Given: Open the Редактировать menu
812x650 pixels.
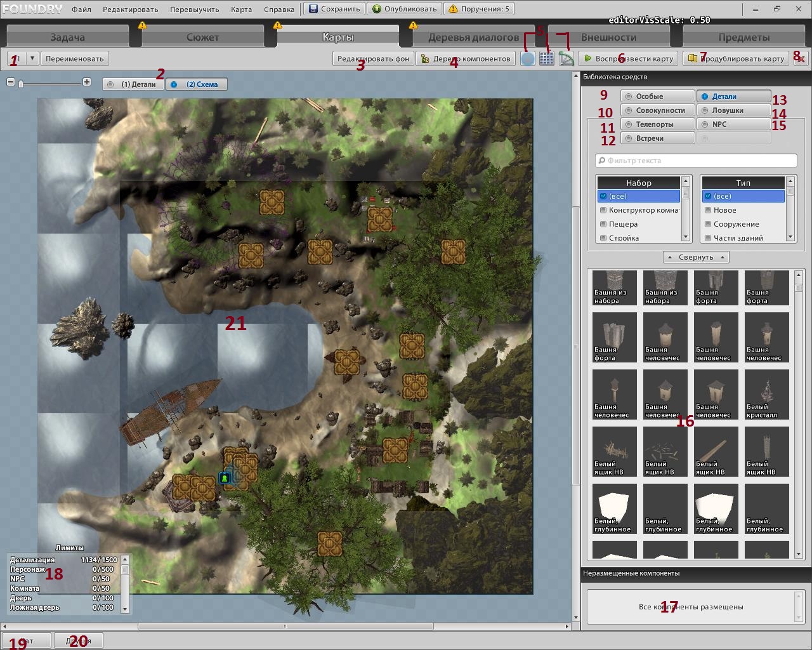Looking at the screenshot, I should 130,10.
